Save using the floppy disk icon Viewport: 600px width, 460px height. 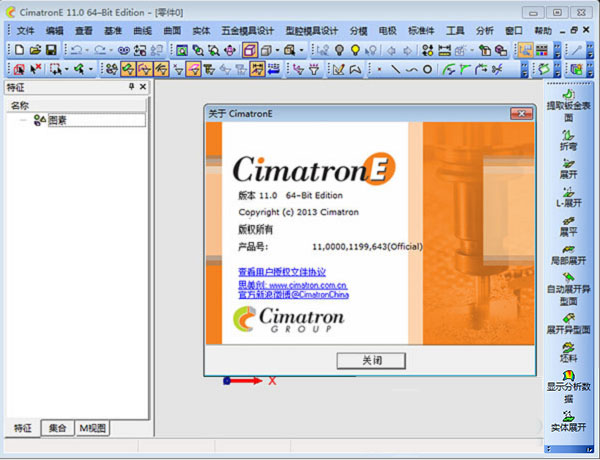tap(51, 50)
